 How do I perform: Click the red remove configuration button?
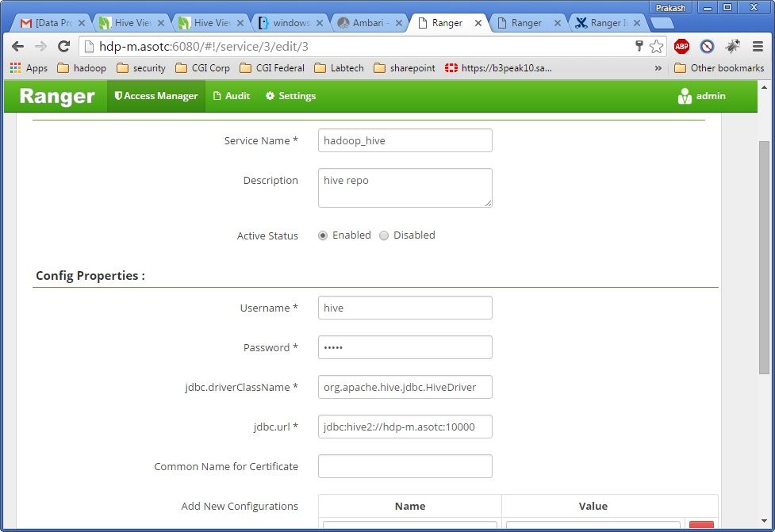pos(701,525)
